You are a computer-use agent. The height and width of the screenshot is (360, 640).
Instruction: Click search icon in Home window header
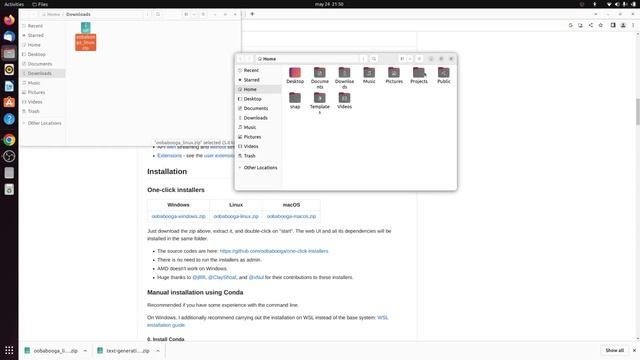[374, 59]
